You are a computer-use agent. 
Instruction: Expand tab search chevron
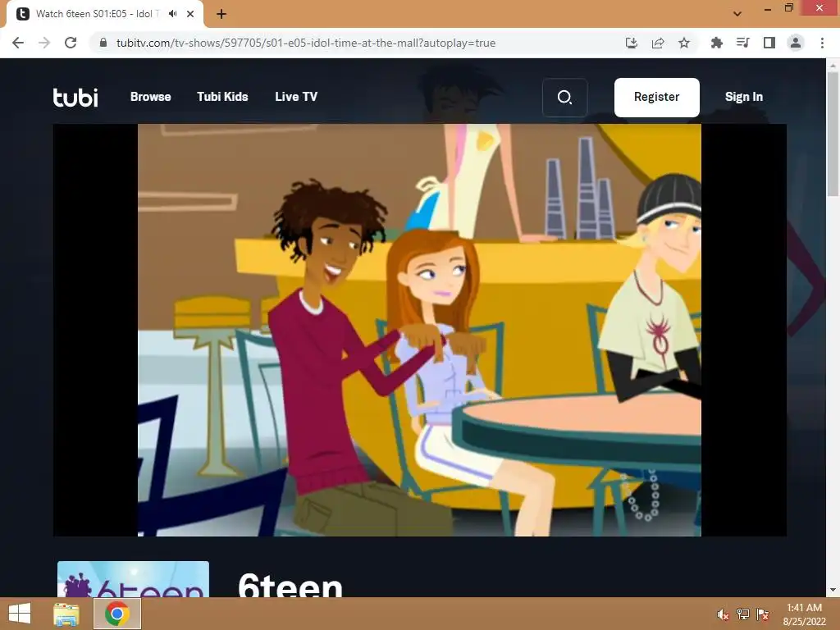coord(737,14)
